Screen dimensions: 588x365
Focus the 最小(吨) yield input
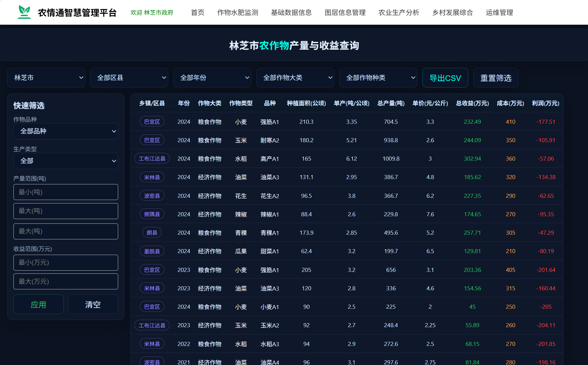[66, 192]
